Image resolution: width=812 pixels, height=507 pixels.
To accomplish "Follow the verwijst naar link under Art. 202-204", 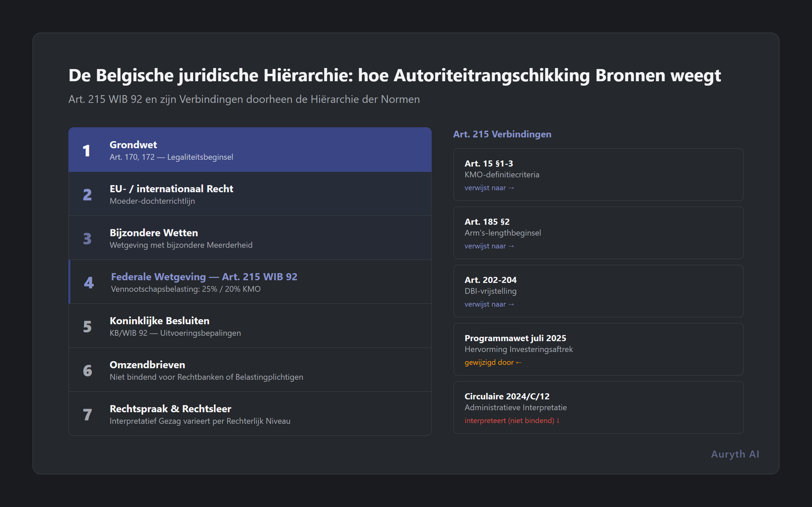I will click(489, 304).
